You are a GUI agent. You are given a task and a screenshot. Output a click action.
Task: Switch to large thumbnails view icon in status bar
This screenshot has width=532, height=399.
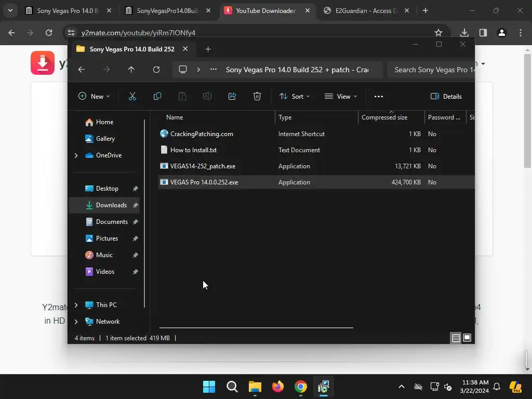pyautogui.click(x=467, y=338)
